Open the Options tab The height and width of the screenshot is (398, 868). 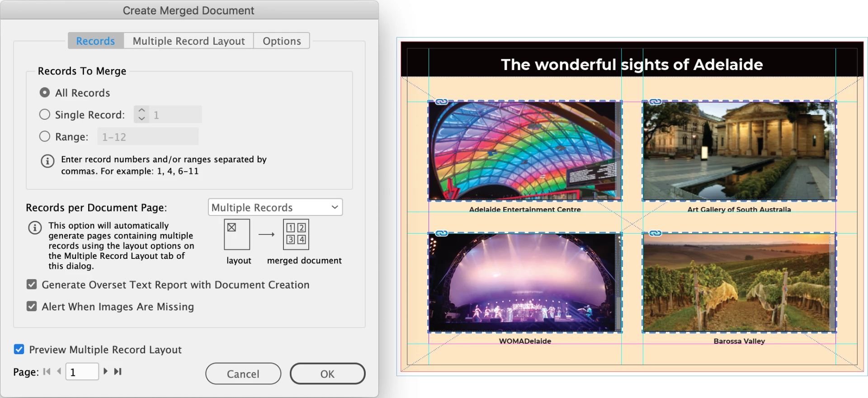(282, 41)
